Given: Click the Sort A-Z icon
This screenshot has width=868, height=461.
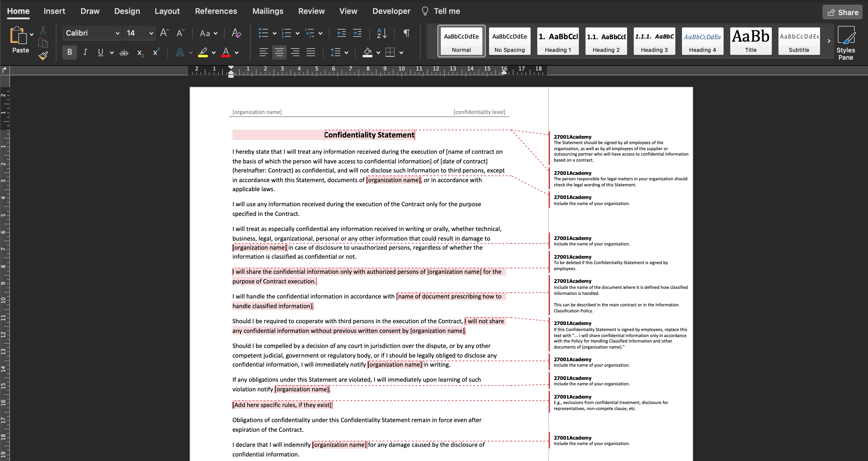Looking at the screenshot, I should [x=381, y=33].
